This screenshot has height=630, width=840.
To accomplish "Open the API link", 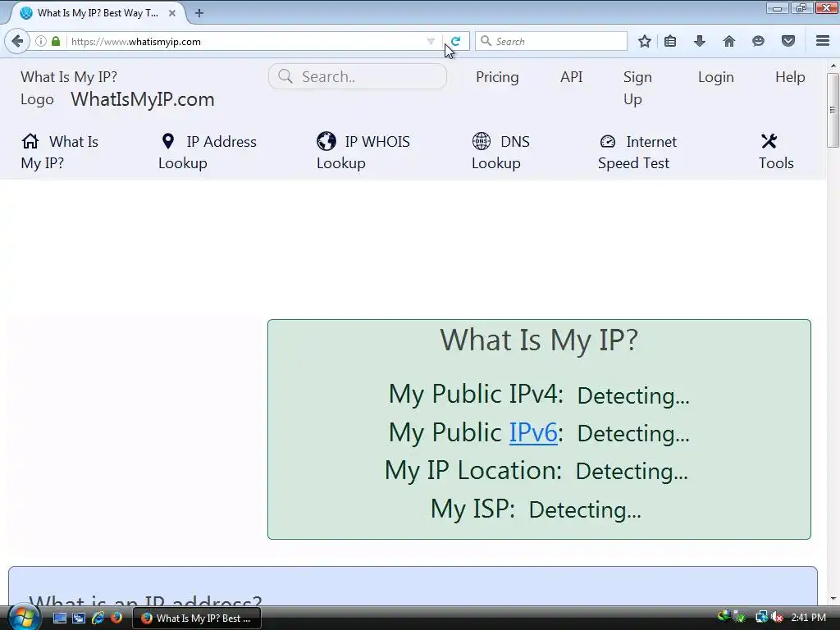I will pyautogui.click(x=571, y=77).
